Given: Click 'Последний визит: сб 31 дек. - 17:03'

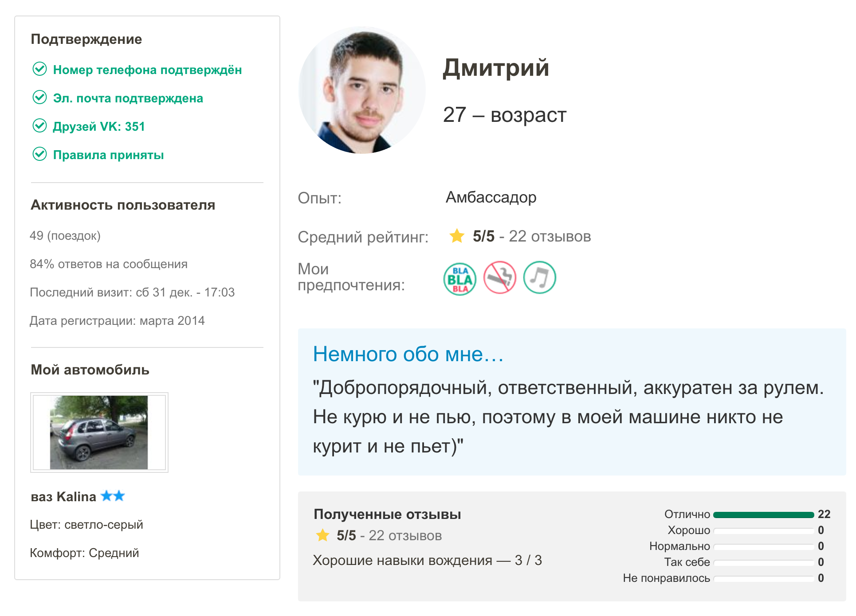Looking at the screenshot, I should (x=132, y=292).
